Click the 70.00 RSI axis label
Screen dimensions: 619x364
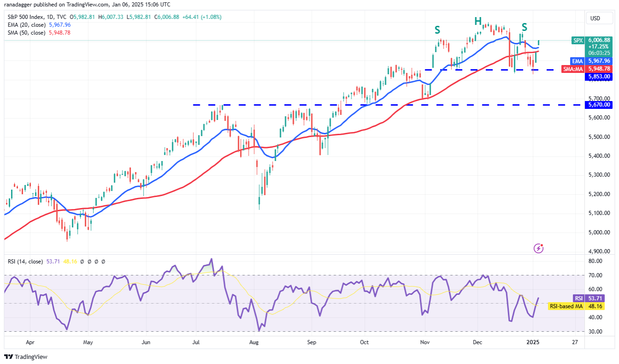[x=595, y=275]
